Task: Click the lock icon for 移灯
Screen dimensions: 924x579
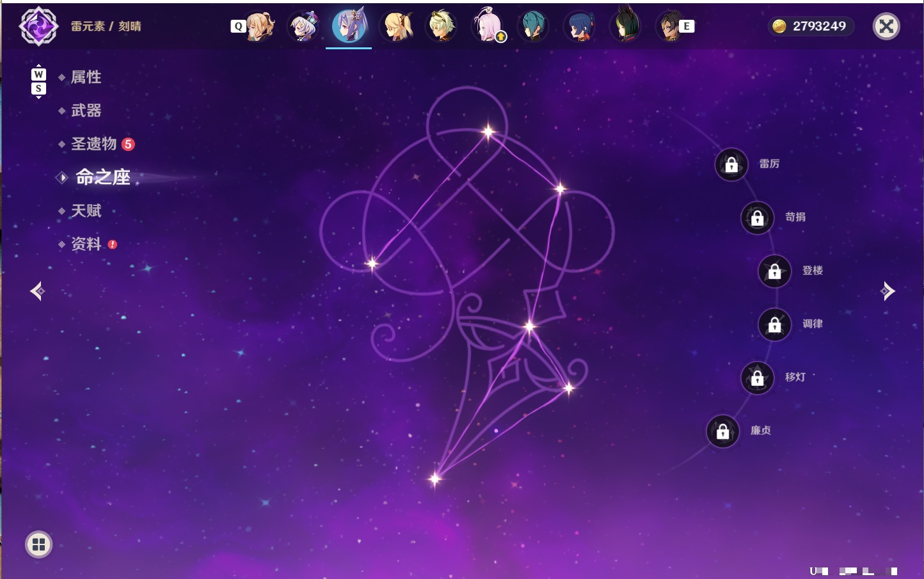Action: pos(758,377)
